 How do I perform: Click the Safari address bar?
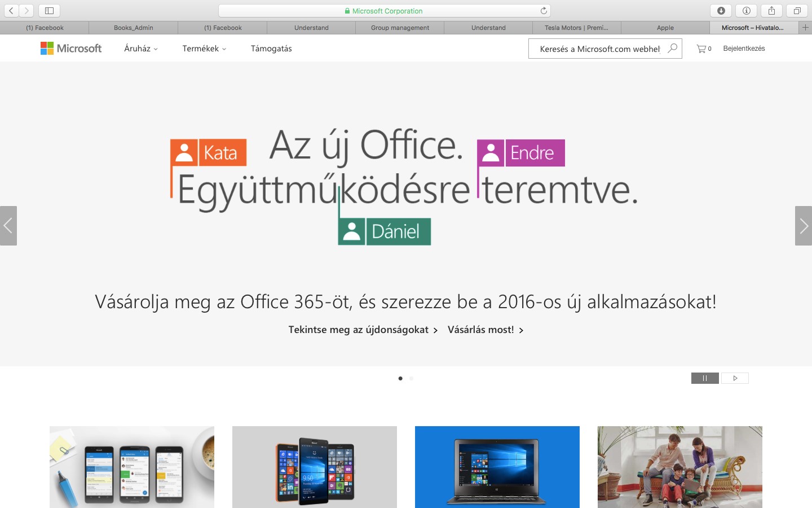coord(384,11)
